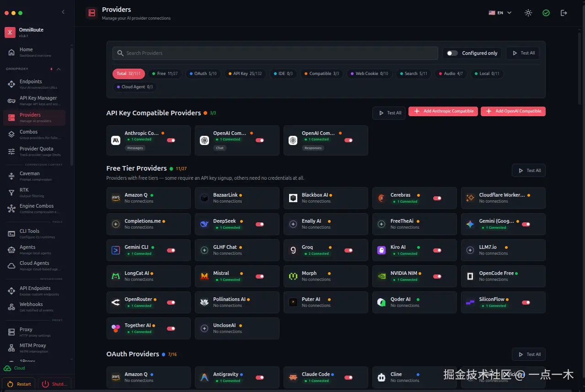Viewport: 585px width, 392px height.
Task: Select the Total 32/151 filter
Action: pos(129,74)
